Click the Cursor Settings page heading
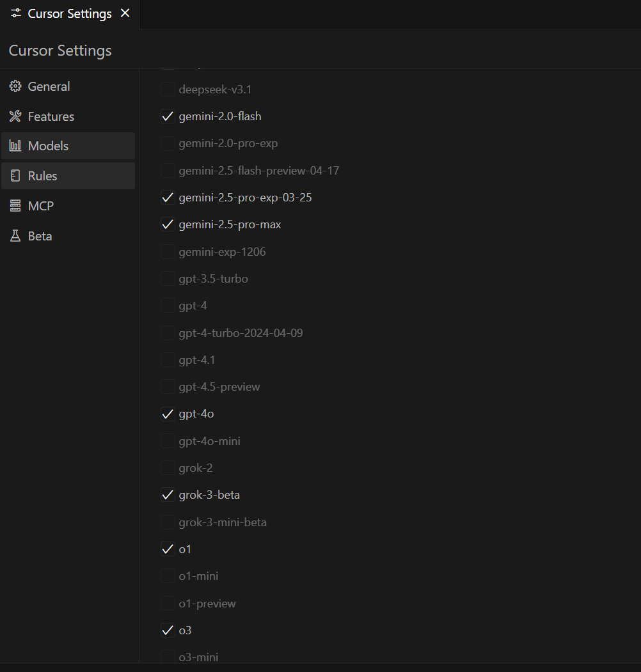 60,51
